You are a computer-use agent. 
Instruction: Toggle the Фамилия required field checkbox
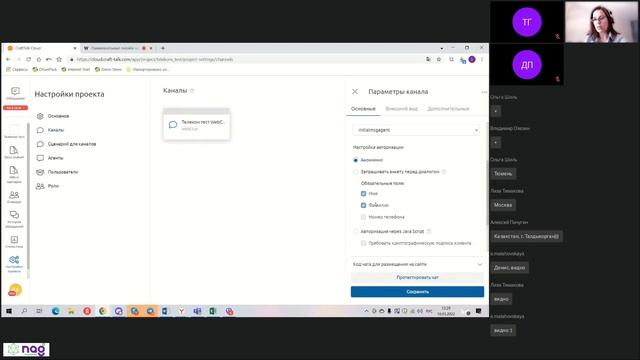tap(363, 205)
